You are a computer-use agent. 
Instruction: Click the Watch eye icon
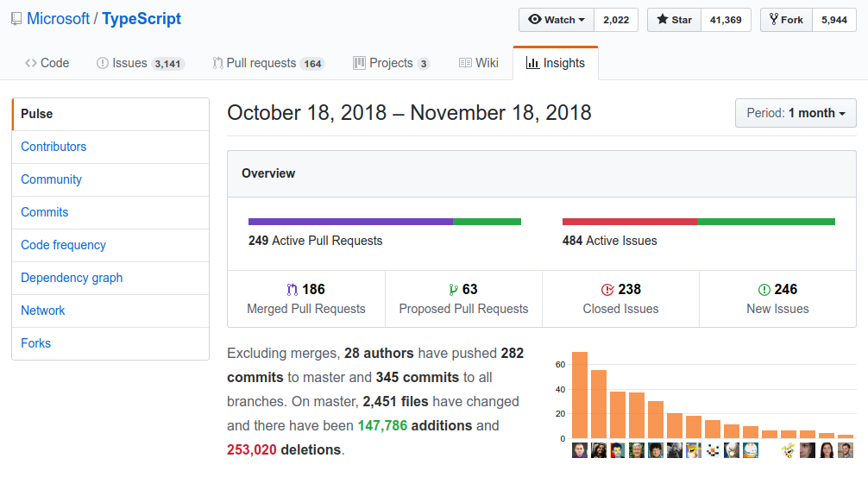click(534, 19)
